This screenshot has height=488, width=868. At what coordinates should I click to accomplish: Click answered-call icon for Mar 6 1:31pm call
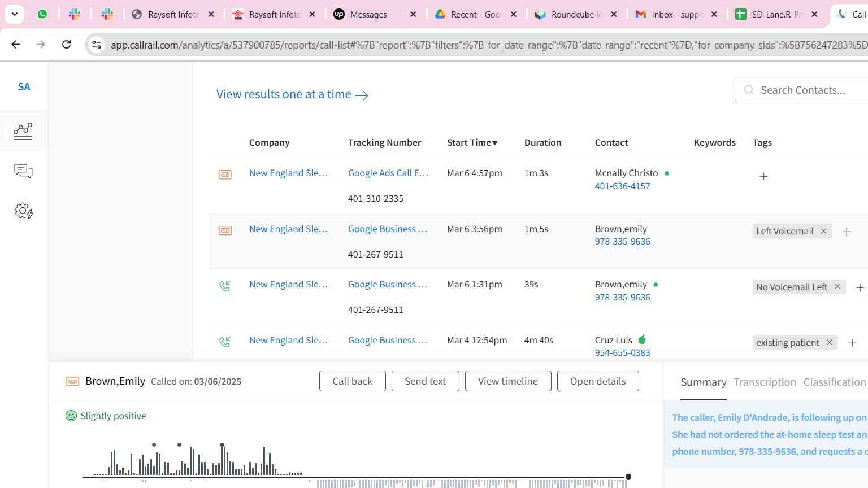(225, 286)
